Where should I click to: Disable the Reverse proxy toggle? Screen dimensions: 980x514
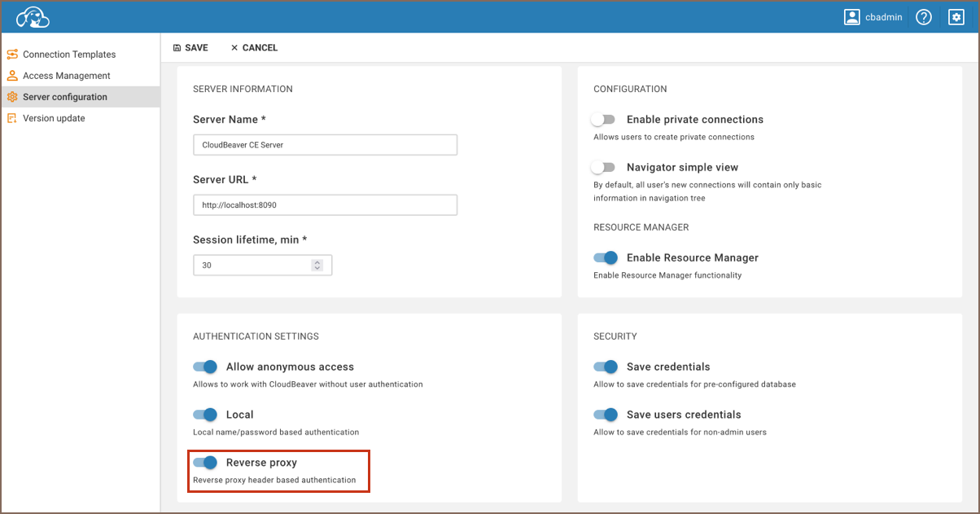[205, 463]
